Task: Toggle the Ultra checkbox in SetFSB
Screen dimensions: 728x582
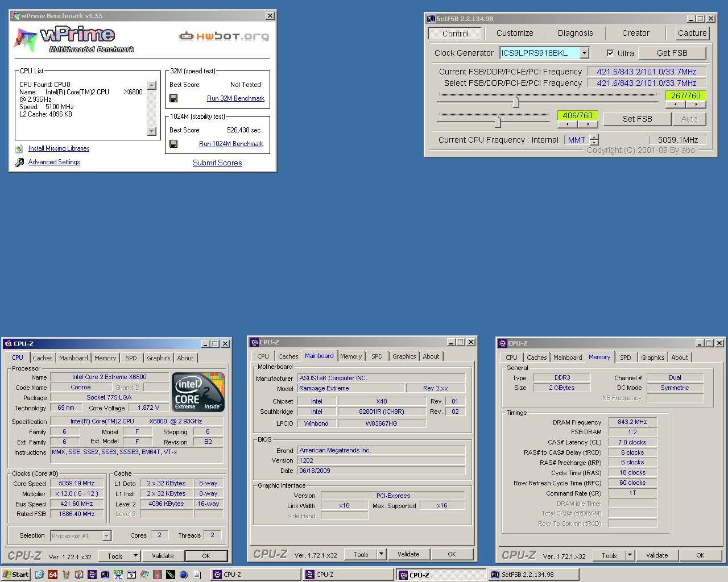Action: 610,53
